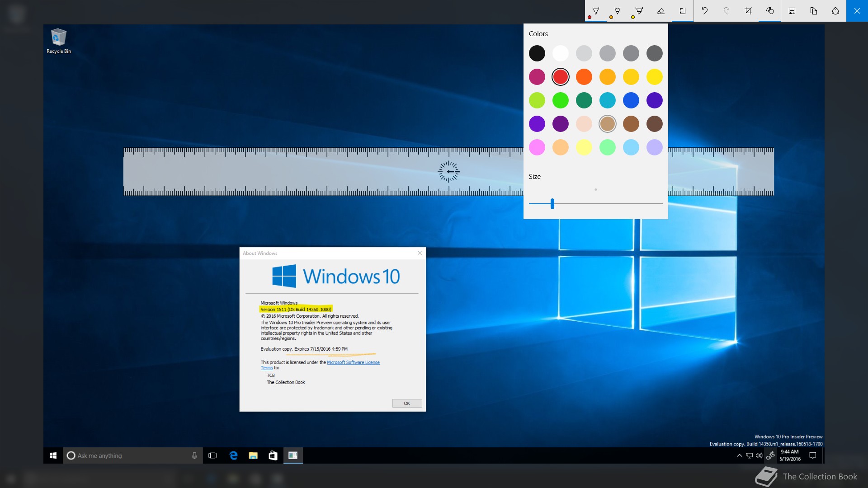Toggle the ruler tool in toolbar
Viewport: 868px width, 488px height.
click(683, 11)
